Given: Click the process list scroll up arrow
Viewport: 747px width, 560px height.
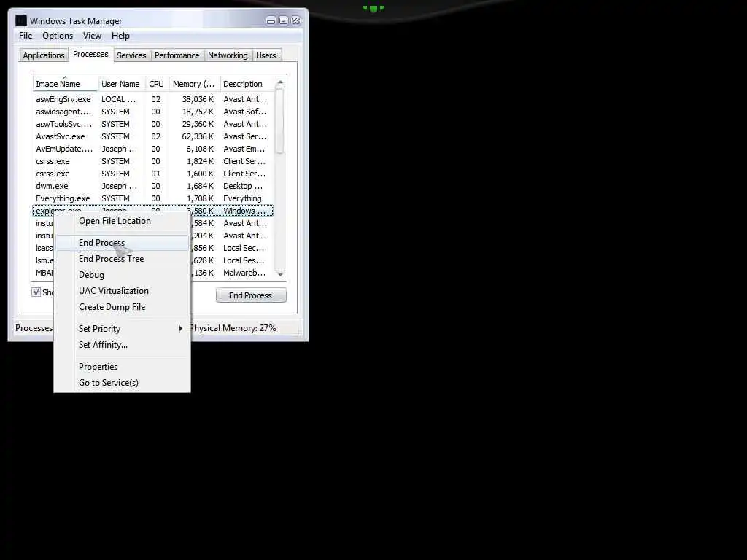Looking at the screenshot, I should pos(280,83).
